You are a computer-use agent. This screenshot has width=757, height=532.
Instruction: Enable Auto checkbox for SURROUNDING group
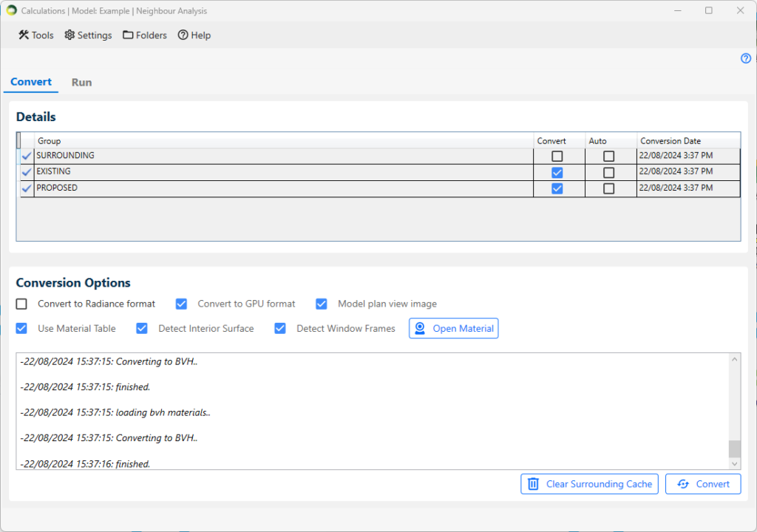[x=609, y=157]
